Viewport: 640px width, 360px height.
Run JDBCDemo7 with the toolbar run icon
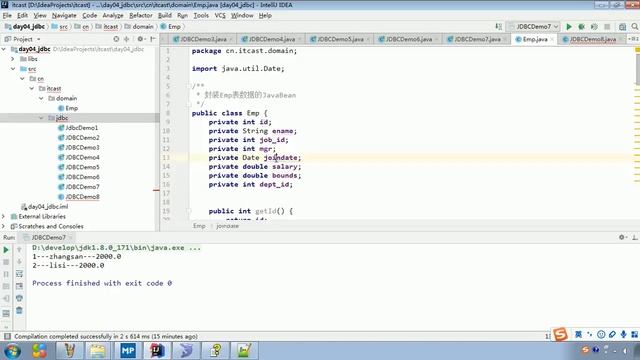tap(569, 27)
